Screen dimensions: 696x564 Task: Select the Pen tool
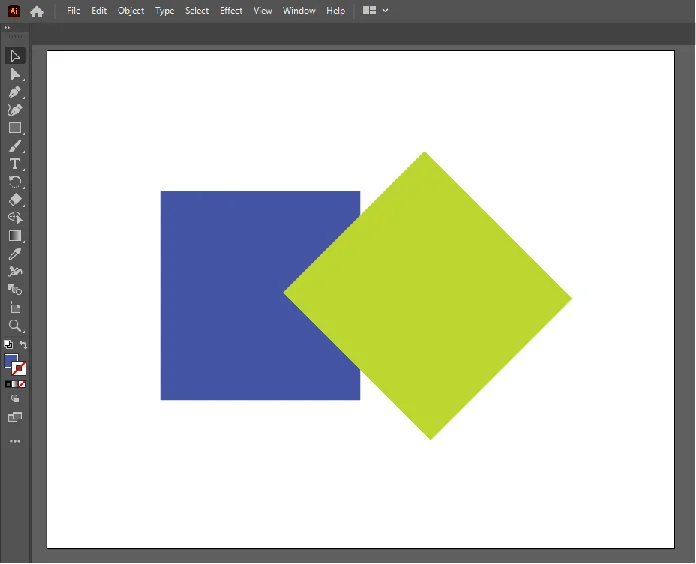(15, 92)
